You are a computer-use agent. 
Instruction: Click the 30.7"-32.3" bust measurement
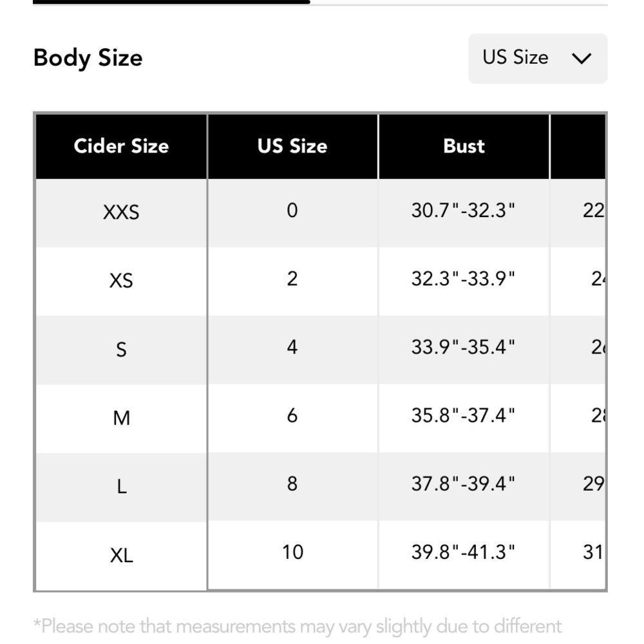(x=463, y=211)
